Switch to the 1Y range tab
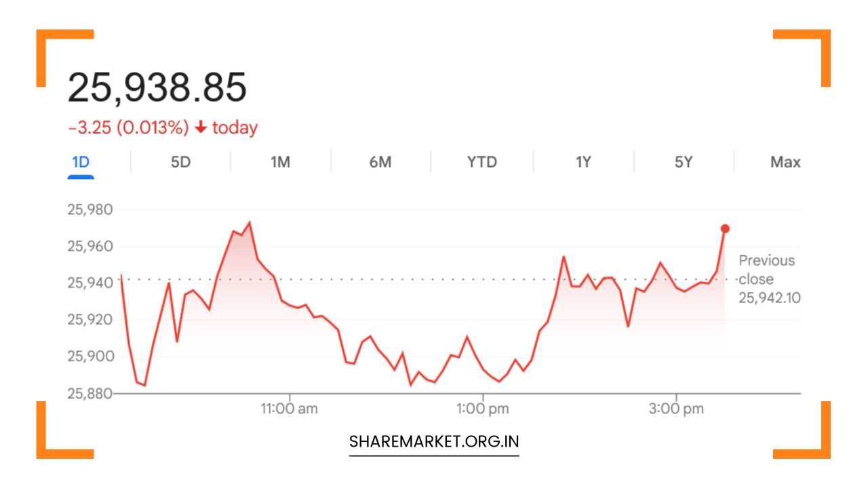 583,163
